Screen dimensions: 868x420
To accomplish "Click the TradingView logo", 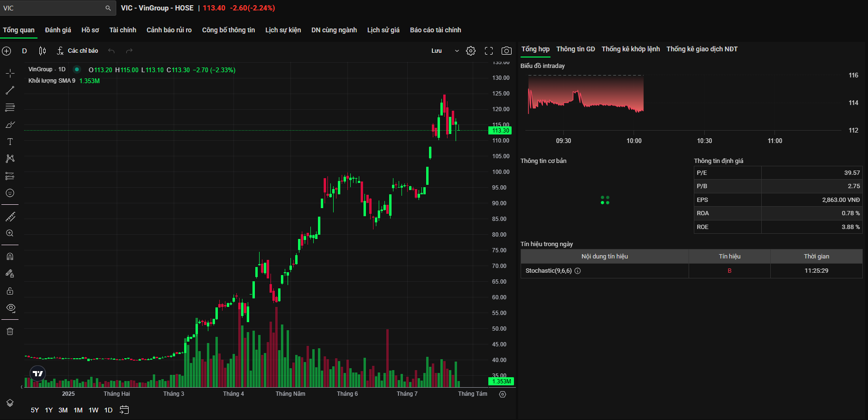I will tap(38, 373).
